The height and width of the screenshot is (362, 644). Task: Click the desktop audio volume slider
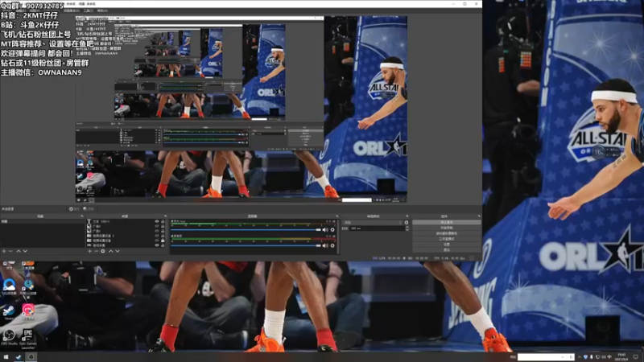(x=246, y=246)
